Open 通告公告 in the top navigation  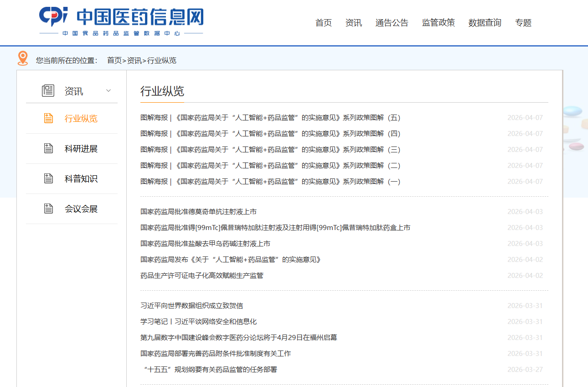[392, 23]
